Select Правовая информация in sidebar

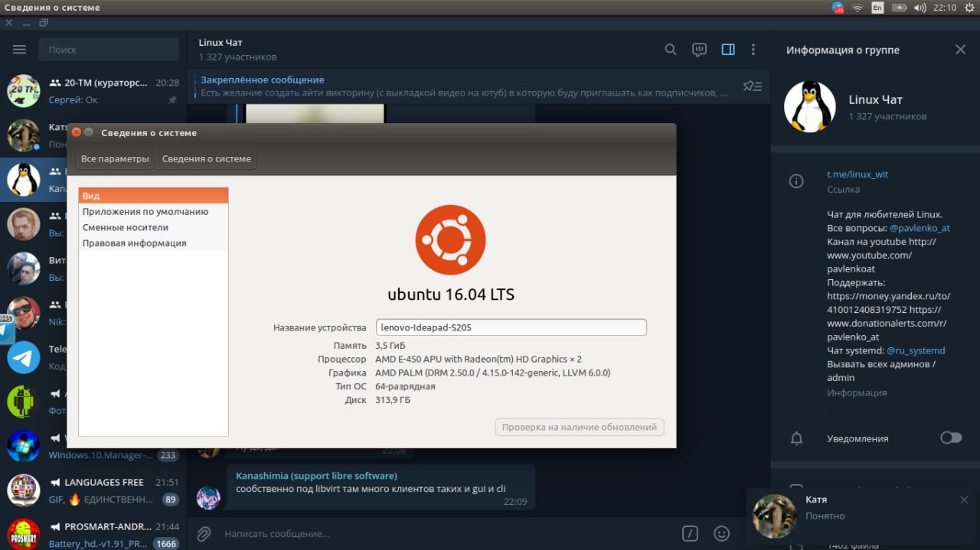[153, 243]
